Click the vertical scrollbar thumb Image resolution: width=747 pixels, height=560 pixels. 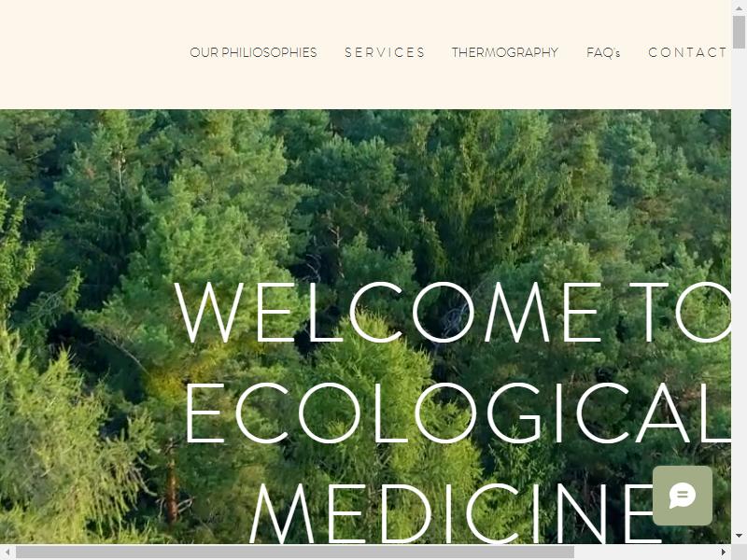point(739,32)
